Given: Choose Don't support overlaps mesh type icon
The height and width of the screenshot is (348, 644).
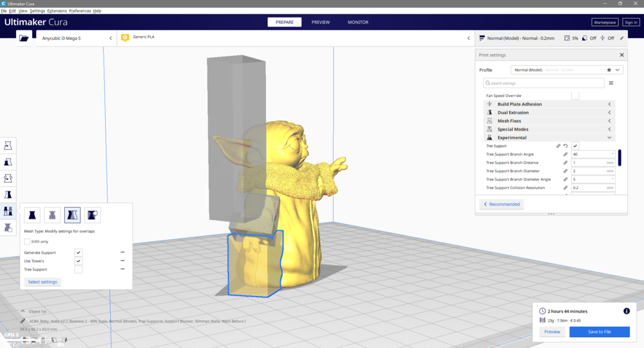Looking at the screenshot, I should [92, 215].
